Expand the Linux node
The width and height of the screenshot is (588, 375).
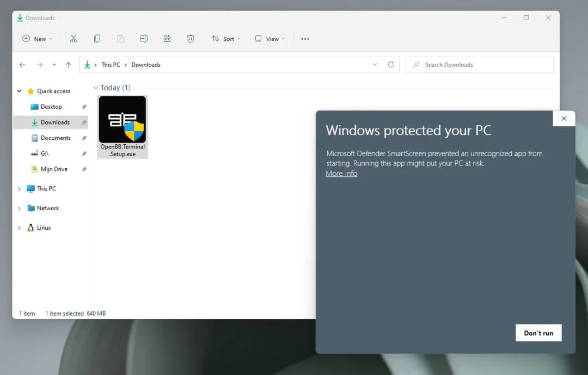tap(19, 228)
